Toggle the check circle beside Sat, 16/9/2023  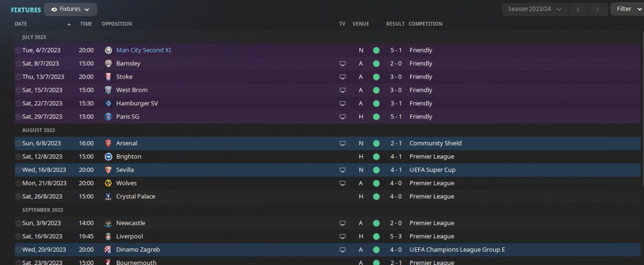[x=18, y=236]
